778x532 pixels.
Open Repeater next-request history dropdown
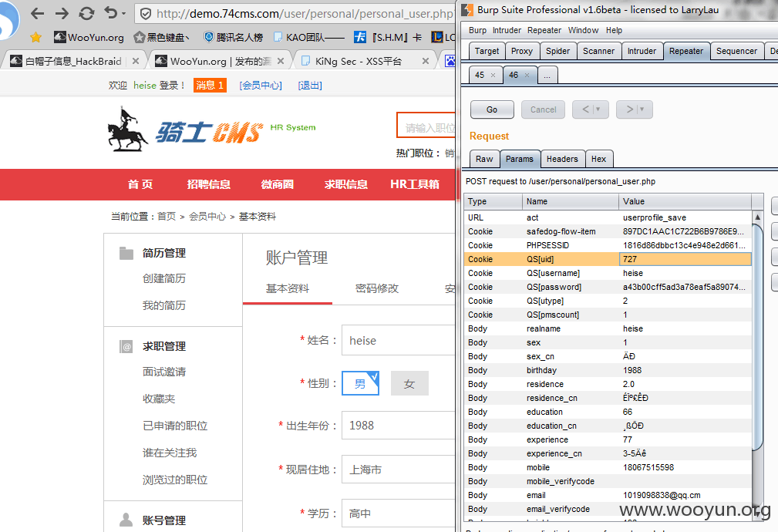tap(642, 109)
